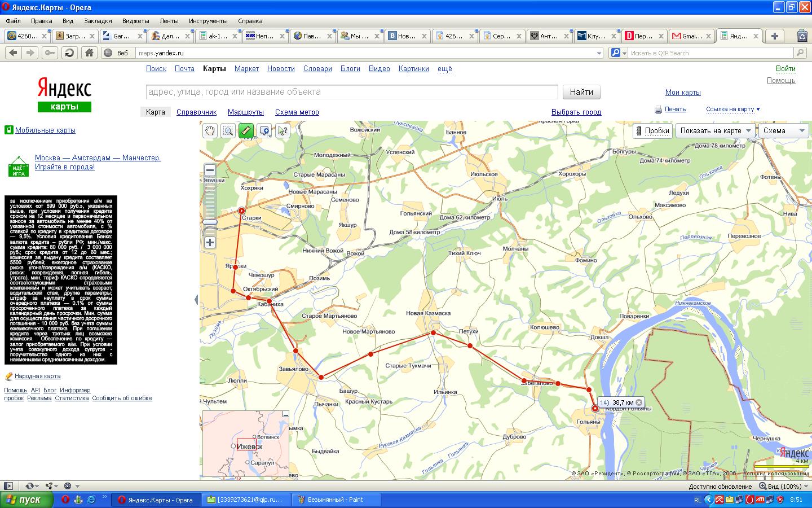The width and height of the screenshot is (812, 508).
Task: Collapse the overview minimap
Action: (285, 414)
